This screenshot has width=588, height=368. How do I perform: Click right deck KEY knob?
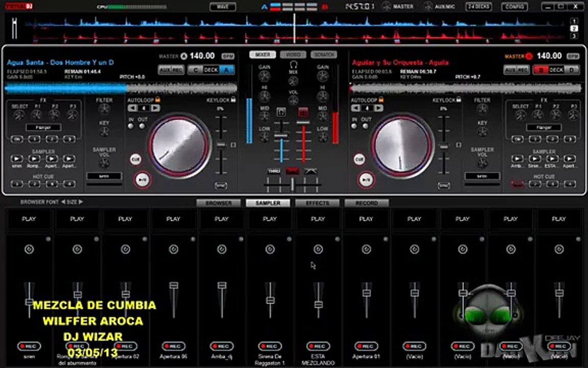tap(482, 132)
